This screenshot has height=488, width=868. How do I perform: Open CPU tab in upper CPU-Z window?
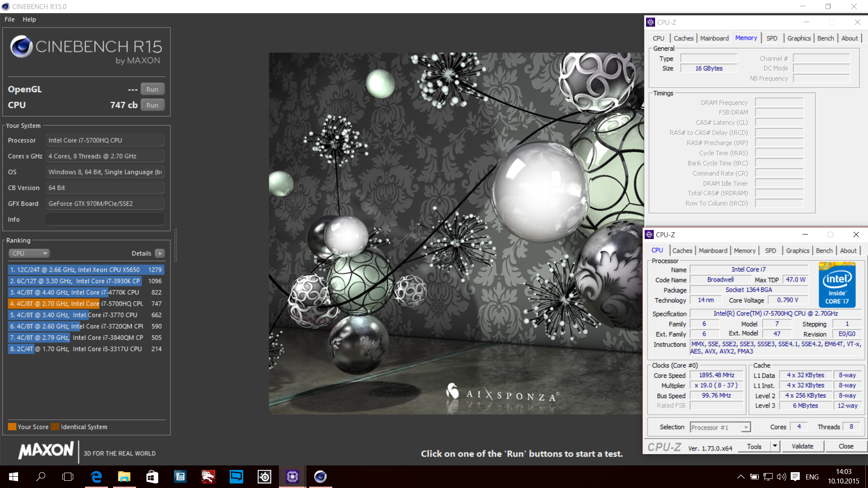pyautogui.click(x=659, y=38)
